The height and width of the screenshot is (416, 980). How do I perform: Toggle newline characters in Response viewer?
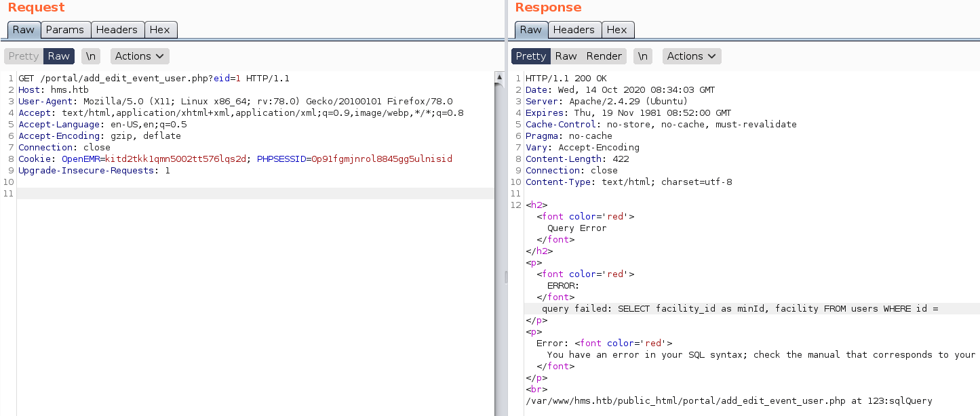643,56
